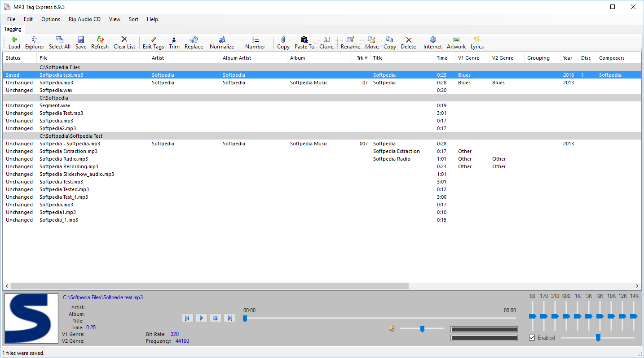Click the Clear List icon
Viewport: 644px width, 358px height.
coord(124,39)
